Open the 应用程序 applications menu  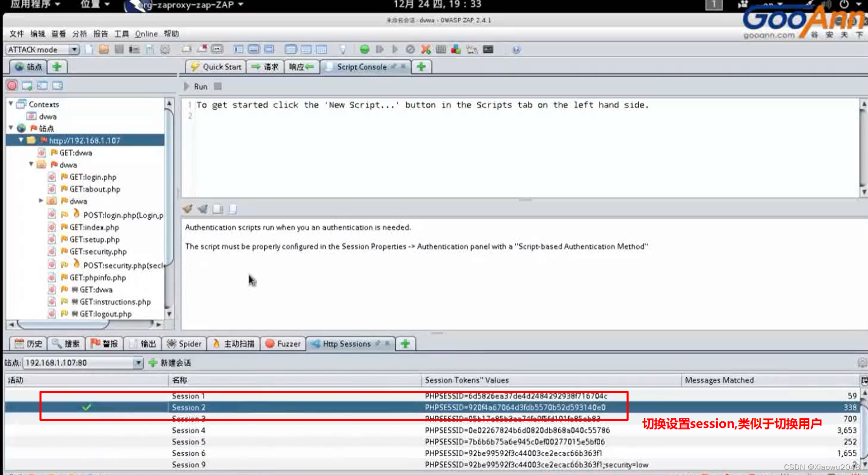[x=35, y=5]
